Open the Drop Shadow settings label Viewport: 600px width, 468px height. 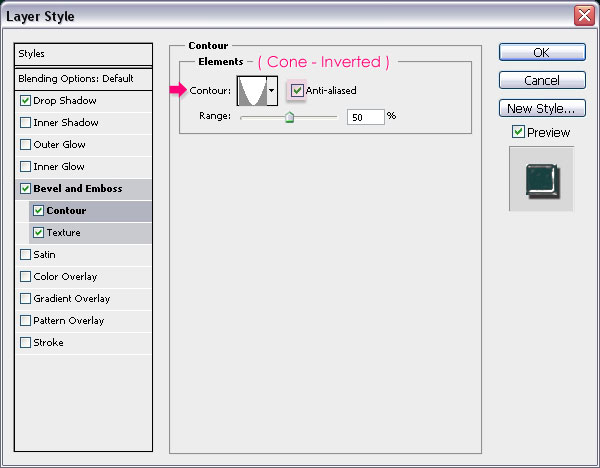point(65,101)
